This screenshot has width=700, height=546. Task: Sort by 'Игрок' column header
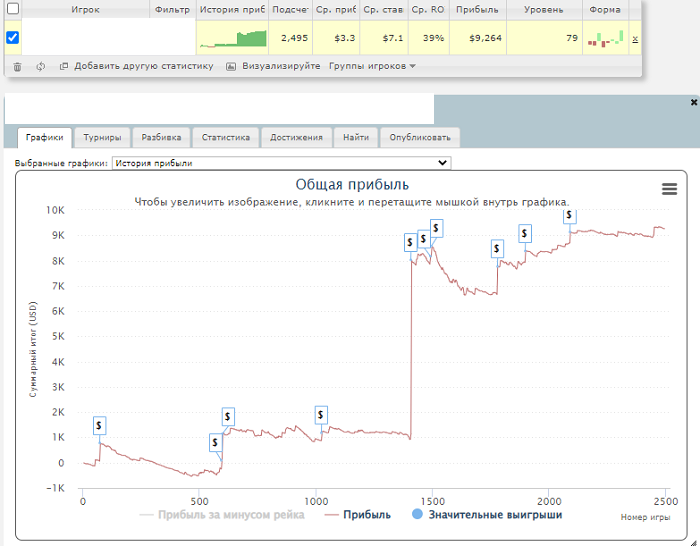pos(85,9)
